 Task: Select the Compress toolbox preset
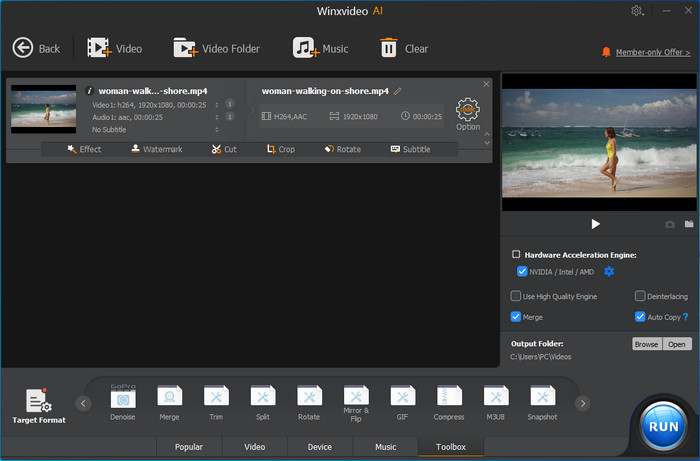tap(449, 402)
